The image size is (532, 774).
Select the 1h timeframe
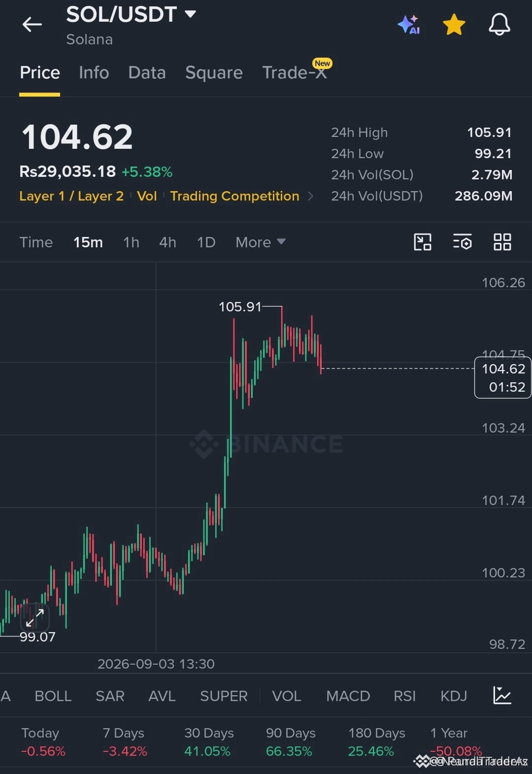[x=131, y=242]
